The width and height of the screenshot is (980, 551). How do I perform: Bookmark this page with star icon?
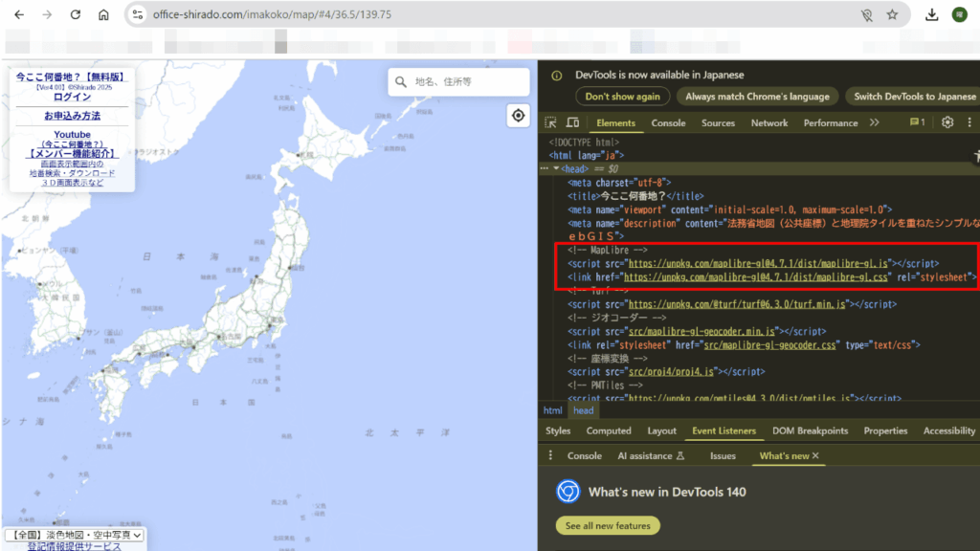tap(892, 15)
